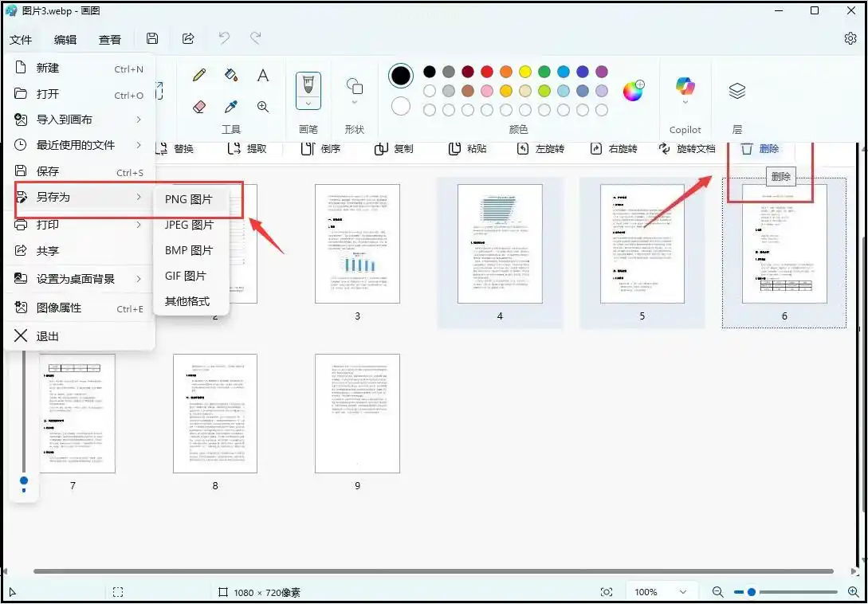Select the Fill bucket tool

pyautogui.click(x=231, y=75)
